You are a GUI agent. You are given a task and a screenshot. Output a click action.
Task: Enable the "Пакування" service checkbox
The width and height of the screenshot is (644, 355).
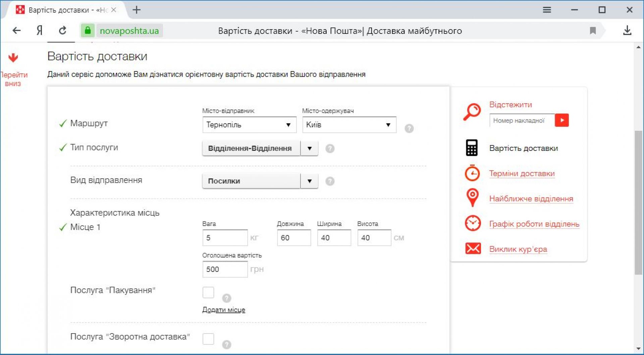[x=208, y=292]
